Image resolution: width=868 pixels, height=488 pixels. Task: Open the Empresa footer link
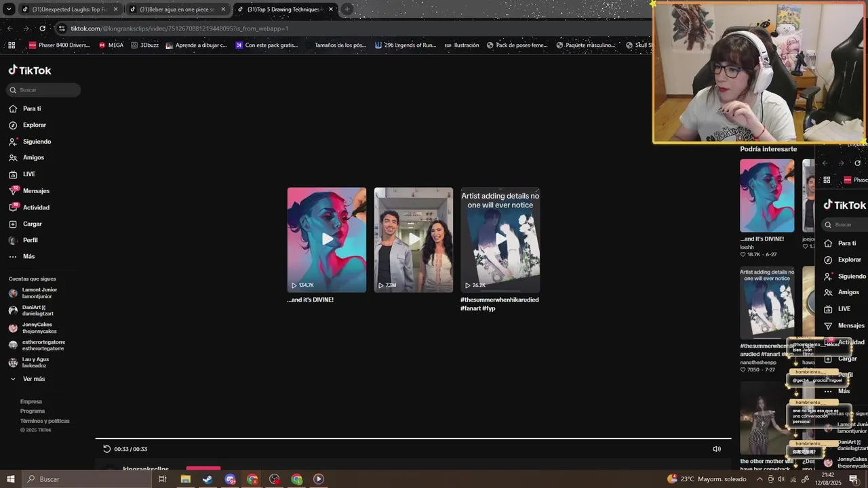[31, 401]
